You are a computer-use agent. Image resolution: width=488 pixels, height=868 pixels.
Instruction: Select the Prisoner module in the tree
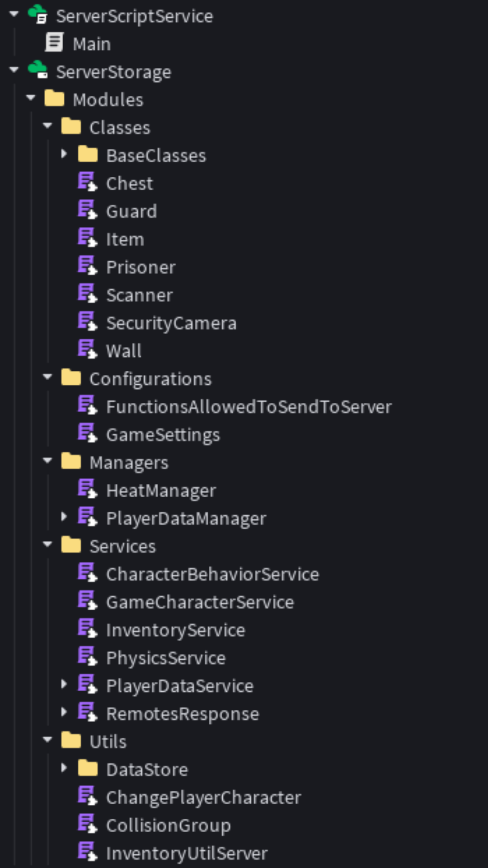click(141, 268)
